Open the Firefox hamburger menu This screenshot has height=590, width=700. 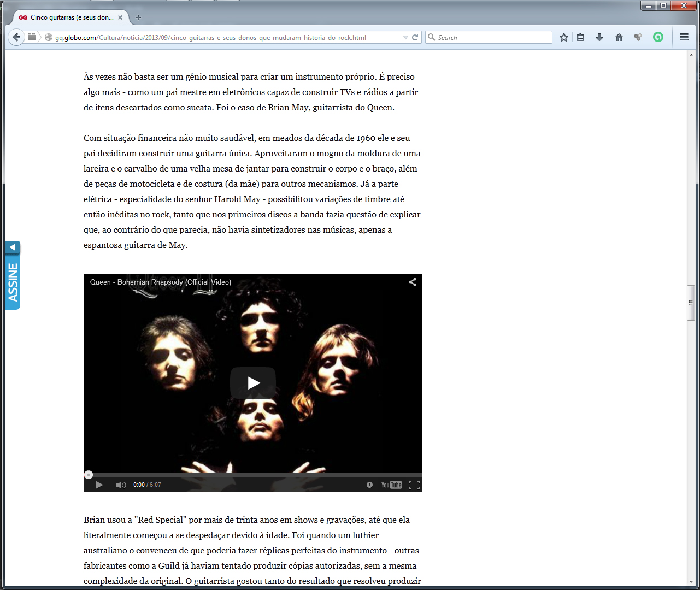click(684, 37)
